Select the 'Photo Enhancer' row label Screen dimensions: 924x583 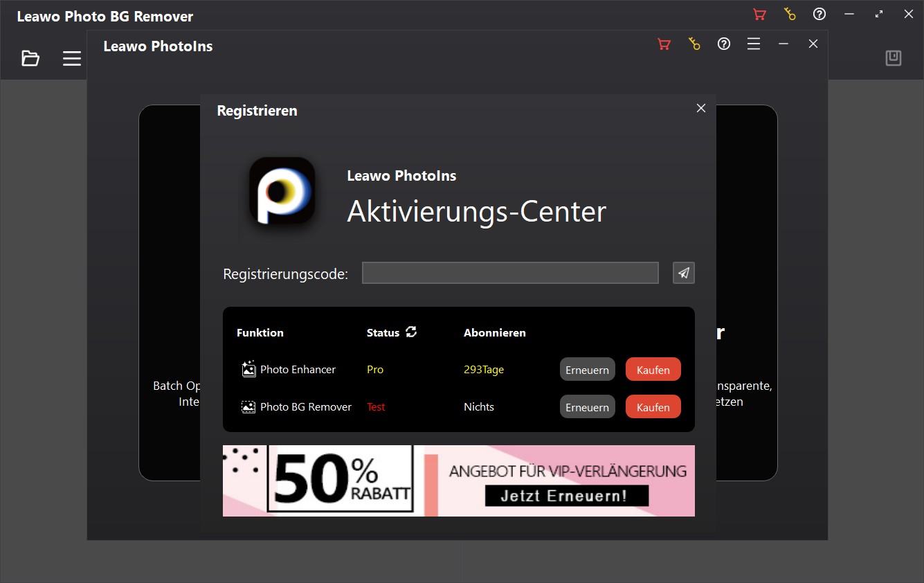[x=298, y=370]
